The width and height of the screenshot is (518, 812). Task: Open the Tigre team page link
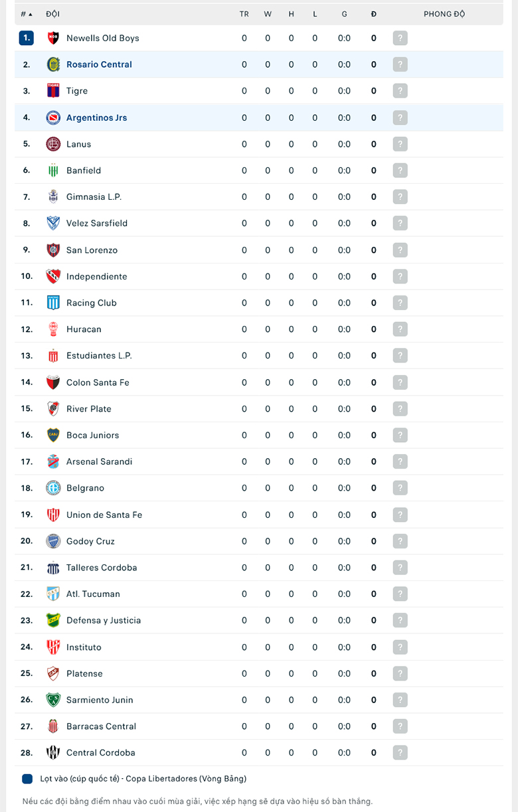tap(77, 91)
